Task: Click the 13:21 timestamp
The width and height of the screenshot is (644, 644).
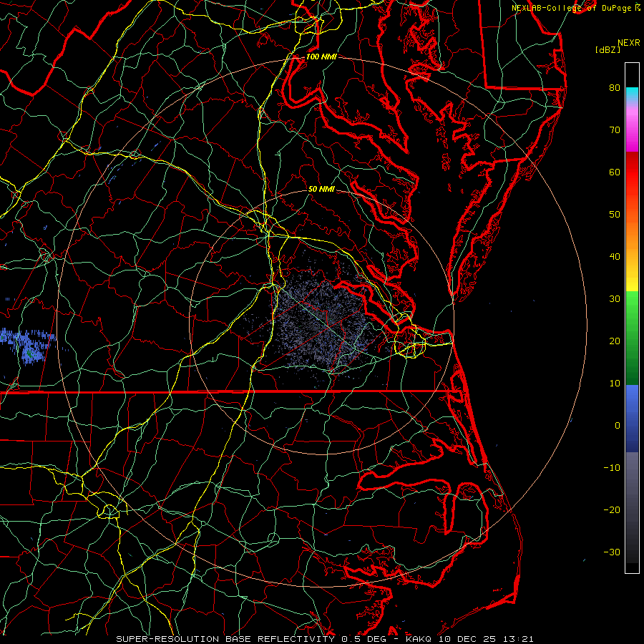Action: point(517,639)
